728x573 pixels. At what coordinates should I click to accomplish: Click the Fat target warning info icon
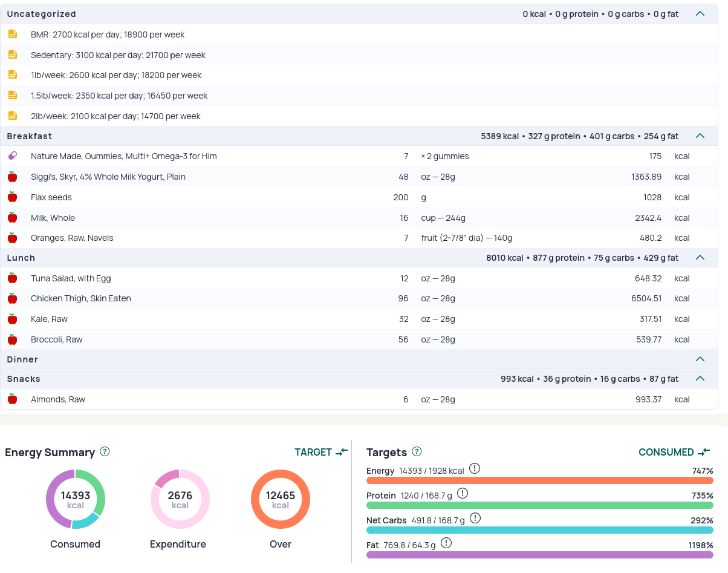[446, 543]
